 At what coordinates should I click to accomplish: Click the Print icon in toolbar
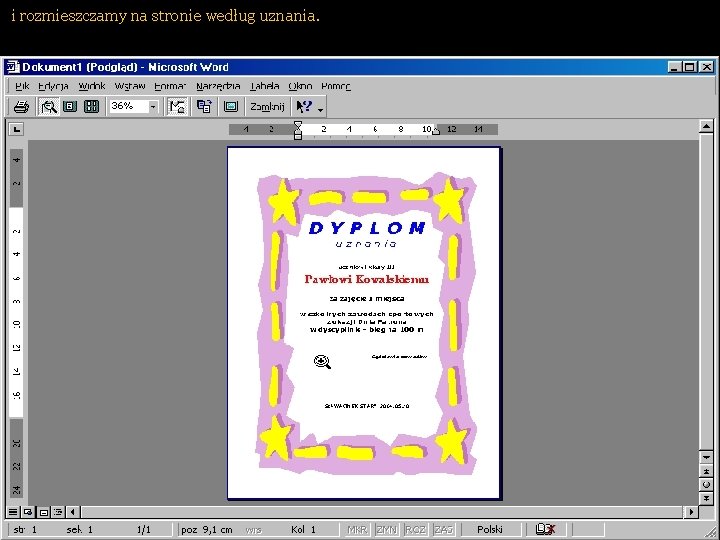tap(21, 107)
